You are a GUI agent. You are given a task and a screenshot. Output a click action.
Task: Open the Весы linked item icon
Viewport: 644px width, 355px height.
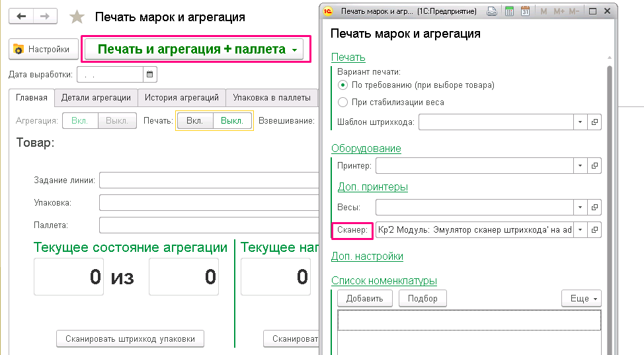(x=594, y=207)
